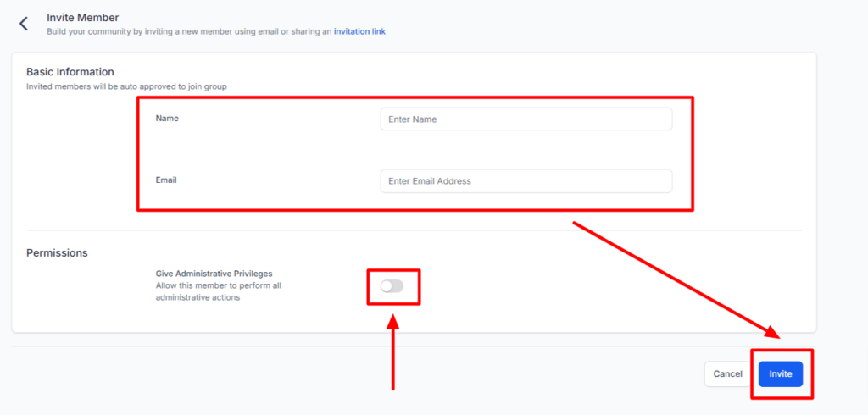Screen dimensions: 868x415
Task: Click the back arrow beside Invite Member
Action: coord(24,24)
